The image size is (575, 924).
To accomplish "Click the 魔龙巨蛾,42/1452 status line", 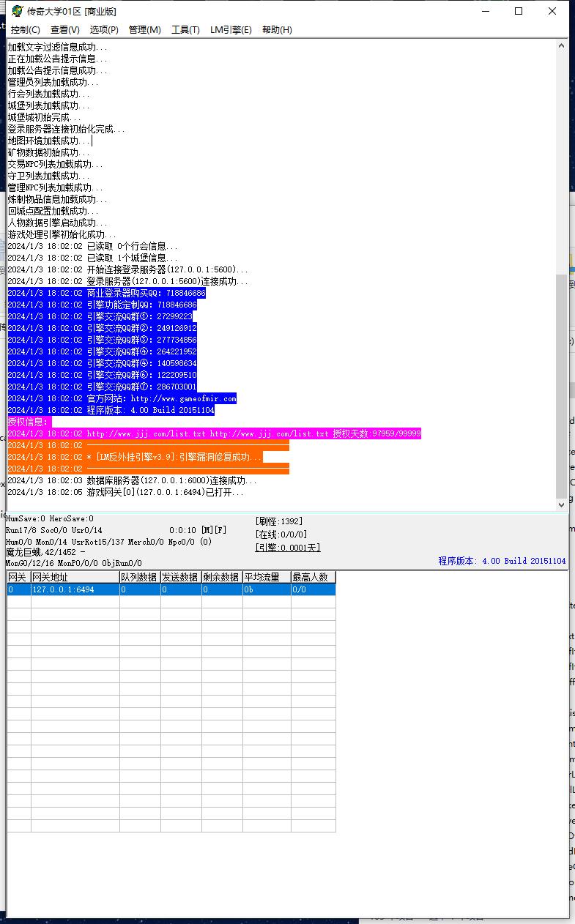I will point(45,552).
